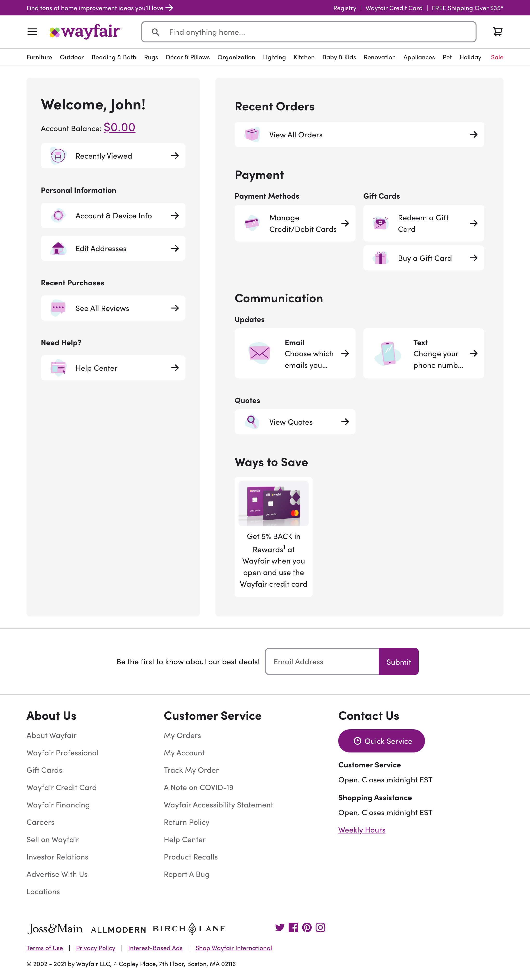Select the Sale menu item
The height and width of the screenshot is (980, 530).
(x=497, y=57)
